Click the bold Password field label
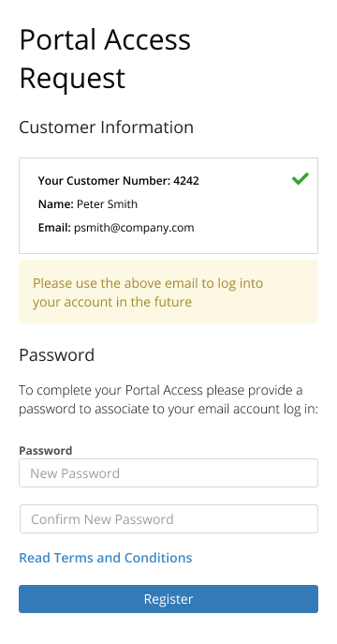This screenshot has width=337, height=644. (46, 451)
